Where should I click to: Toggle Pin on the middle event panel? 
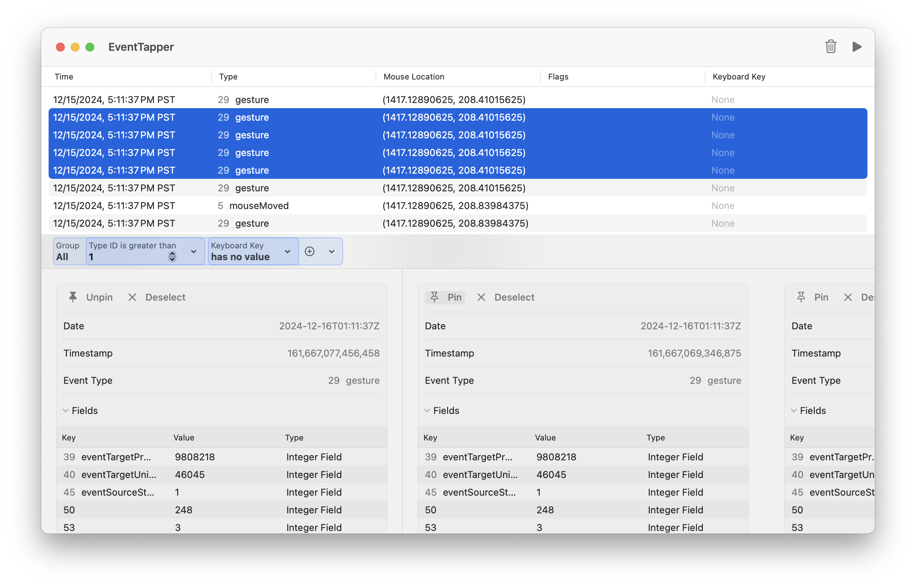click(x=454, y=297)
